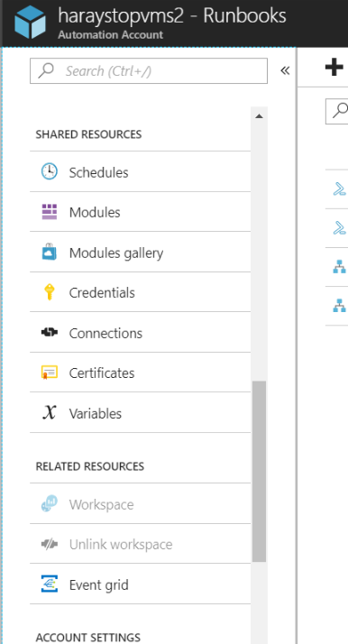The height and width of the screenshot is (644, 348).
Task: Click the yellow Credentials key icon
Action: pos(50,292)
